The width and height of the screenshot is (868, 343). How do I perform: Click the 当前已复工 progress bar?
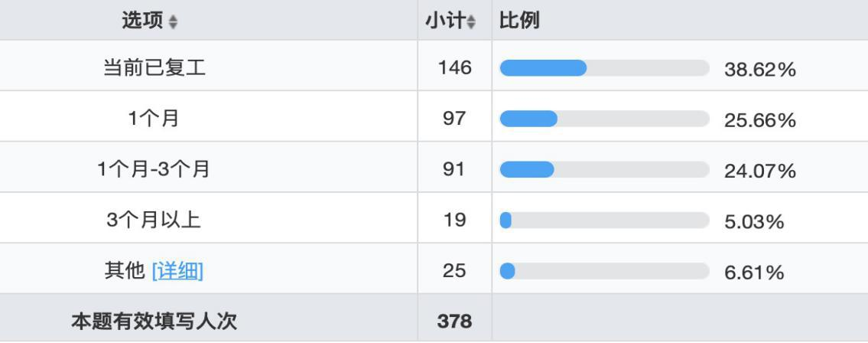(x=604, y=68)
